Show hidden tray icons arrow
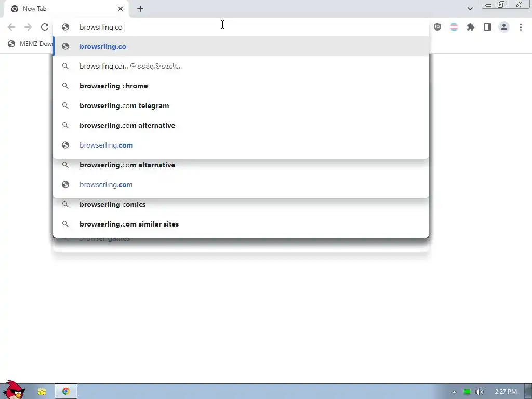The image size is (532, 399). (x=454, y=392)
